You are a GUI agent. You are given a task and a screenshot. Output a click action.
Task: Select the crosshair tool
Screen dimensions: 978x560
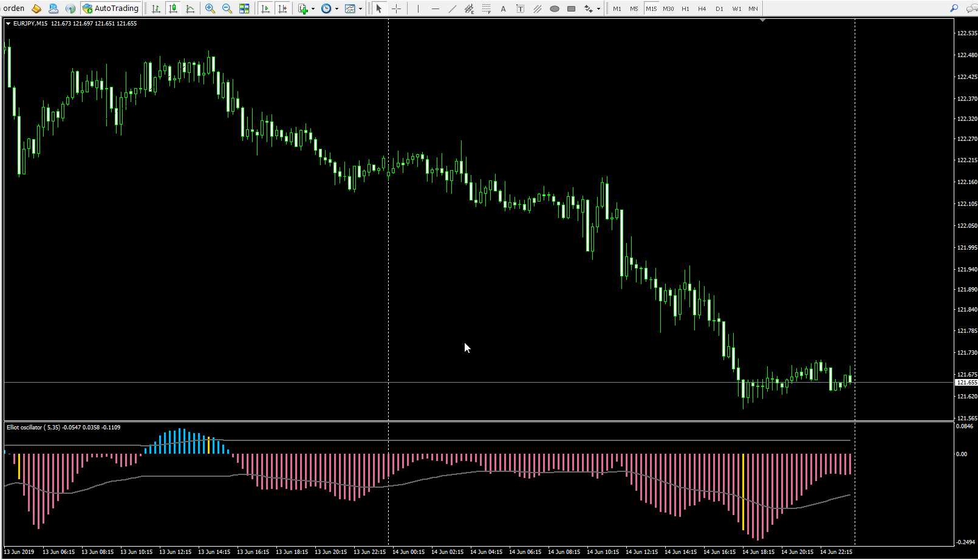coord(396,9)
